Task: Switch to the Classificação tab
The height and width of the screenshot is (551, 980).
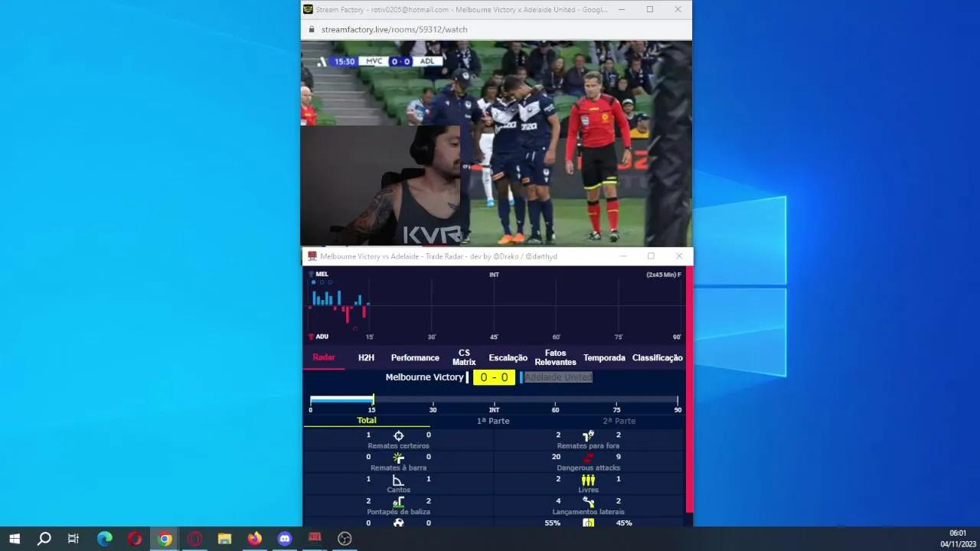Action: [658, 357]
